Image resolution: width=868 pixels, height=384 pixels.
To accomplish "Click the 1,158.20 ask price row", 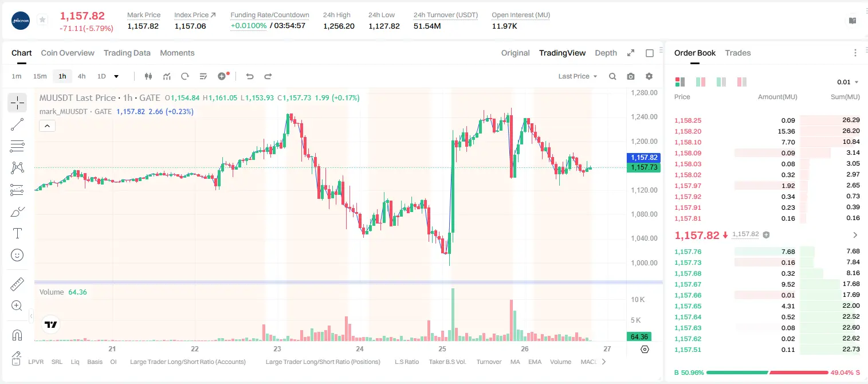I will click(x=767, y=131).
